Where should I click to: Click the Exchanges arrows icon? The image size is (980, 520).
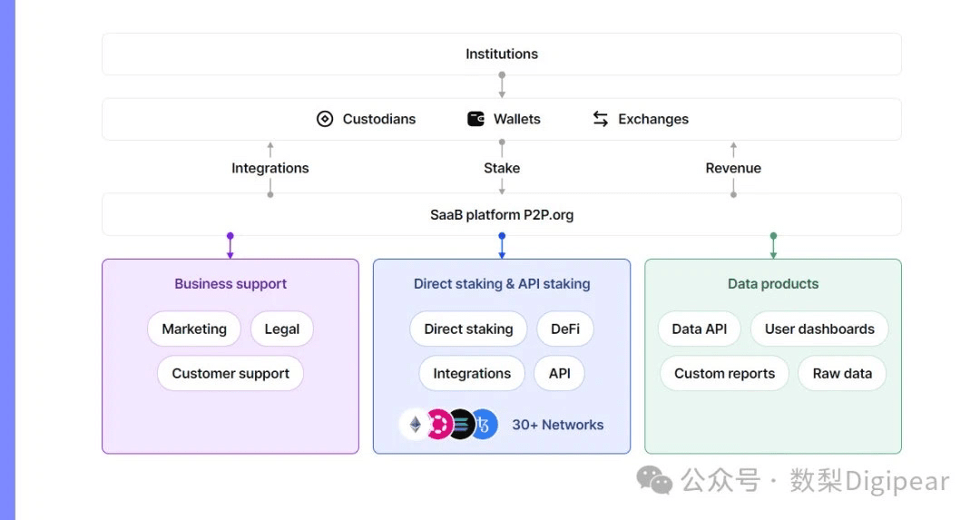[601, 119]
